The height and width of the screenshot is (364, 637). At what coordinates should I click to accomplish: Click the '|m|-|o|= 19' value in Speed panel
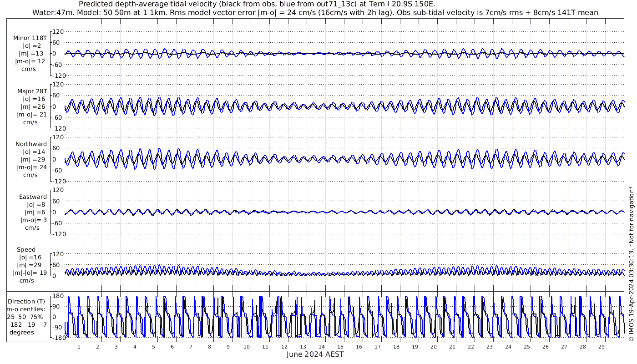point(30,273)
